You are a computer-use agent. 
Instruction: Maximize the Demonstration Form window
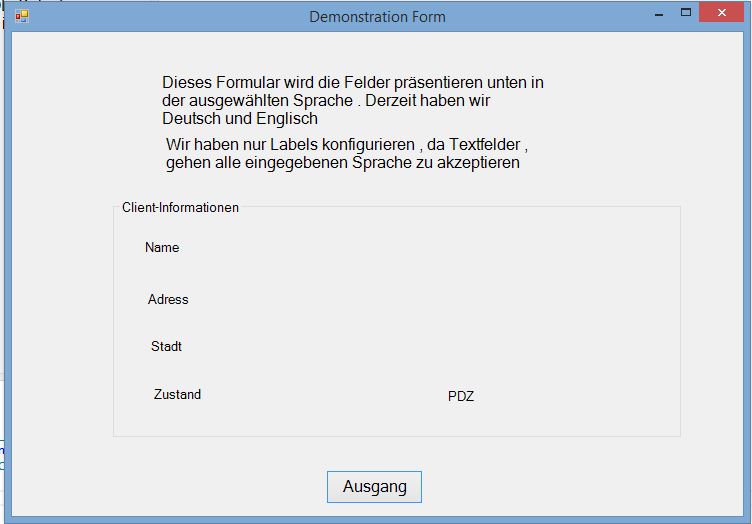(686, 14)
